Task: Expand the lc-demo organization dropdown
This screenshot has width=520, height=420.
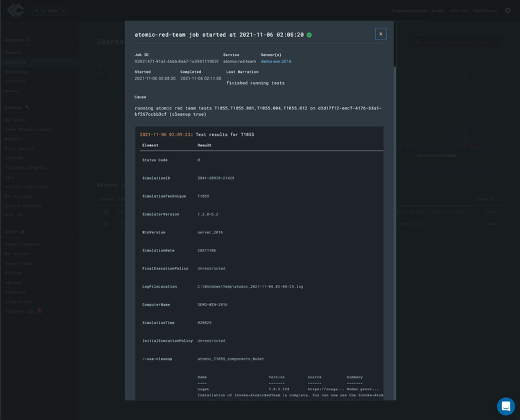Action: point(50,10)
